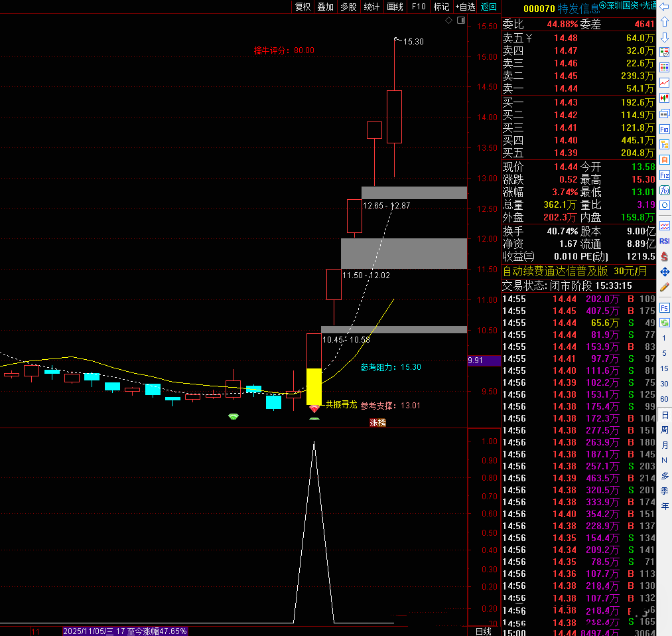Viewport: 672px width, 636px height.
Task: Switch to weekly 周 period tab
Action: [x=664, y=430]
